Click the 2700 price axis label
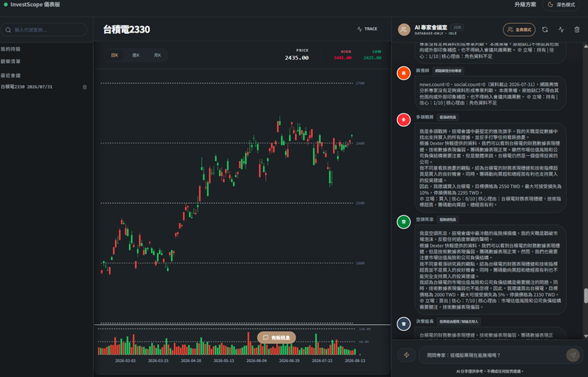Viewport: 588px width, 377px height. click(x=360, y=83)
